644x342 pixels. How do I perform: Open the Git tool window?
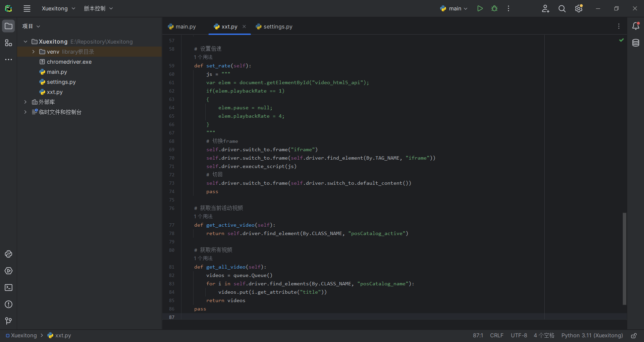[x=8, y=321]
